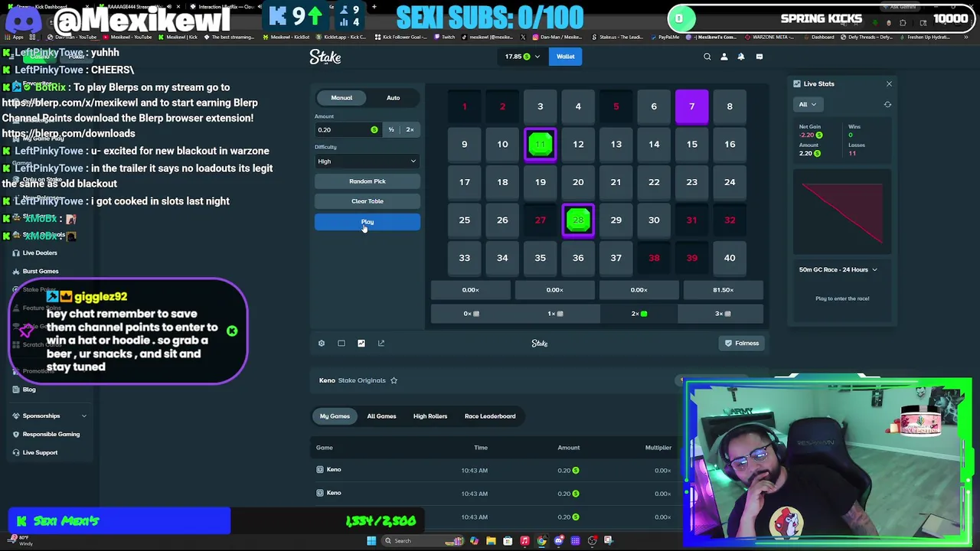Switch to All Games tab
Screen dimensions: 980x551
click(381, 416)
